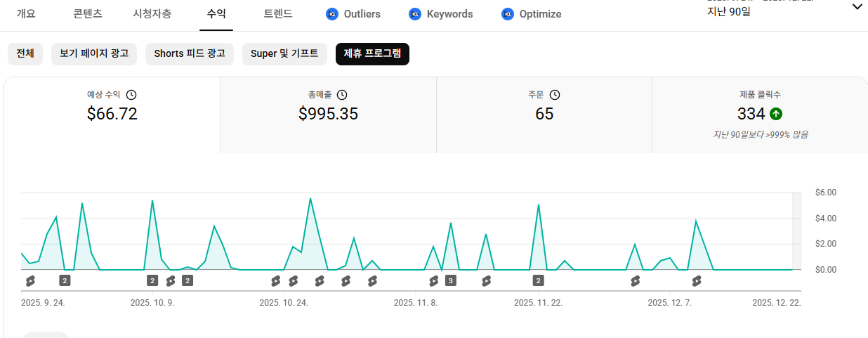Click the clock icon beside 주문
Screen dimensions: 868x338
[555, 95]
